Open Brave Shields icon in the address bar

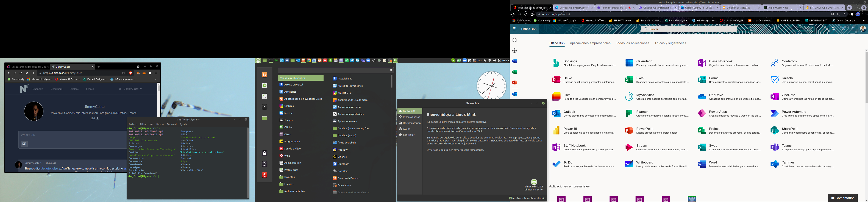pos(131,73)
